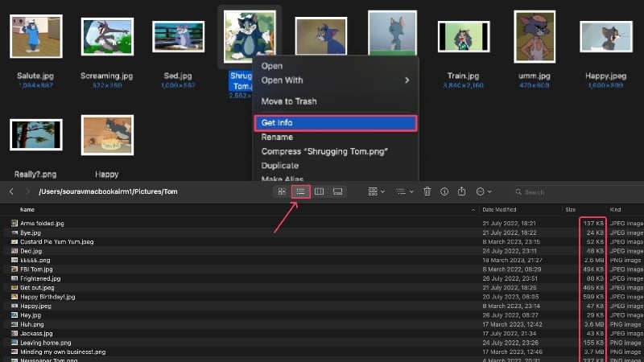Screen dimensions: 644x362
Task: Sort list by Date Modified column
Action: (499, 210)
